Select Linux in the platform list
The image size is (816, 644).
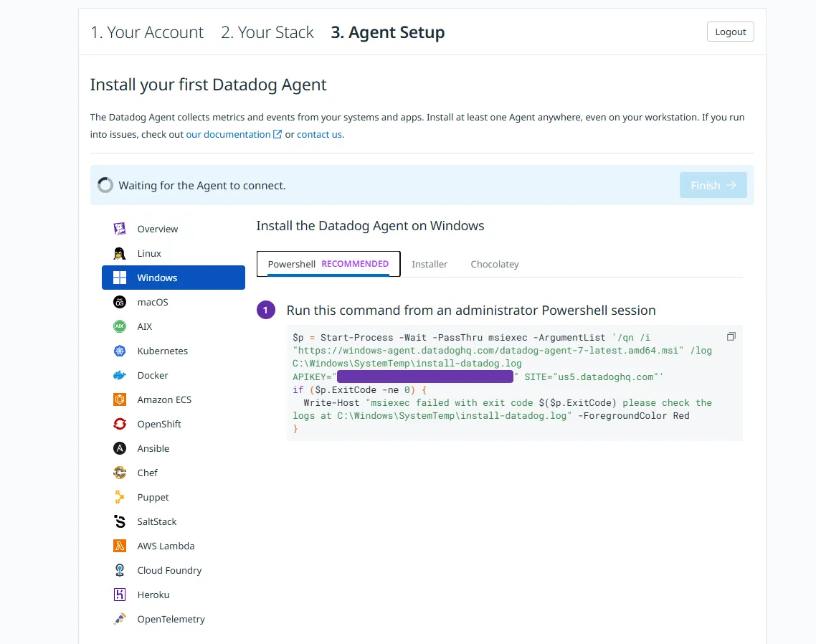coord(174,254)
